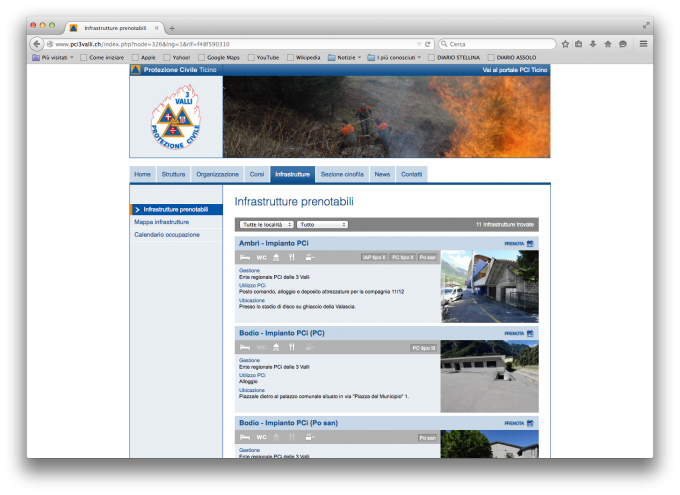Toggle fullscreen with window corner arrows
The image size is (680, 495).
click(x=646, y=25)
